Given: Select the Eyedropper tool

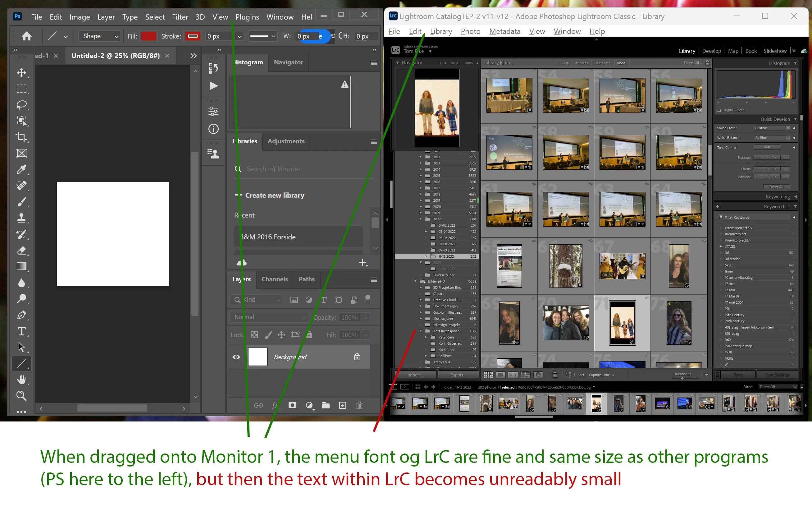Looking at the screenshot, I should click(21, 169).
